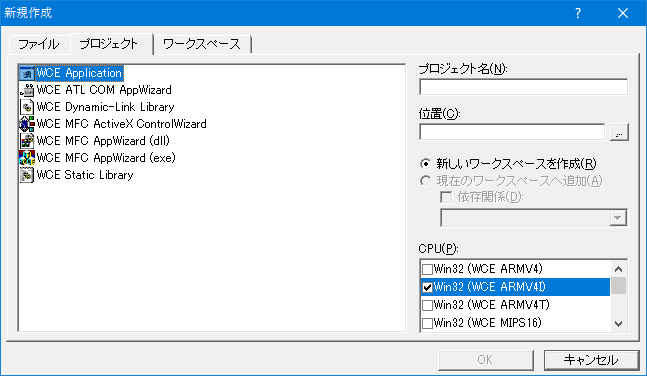Screen dimensions: 647x376
Task: Toggle the 依存関係 checkbox
Action: 446,197
